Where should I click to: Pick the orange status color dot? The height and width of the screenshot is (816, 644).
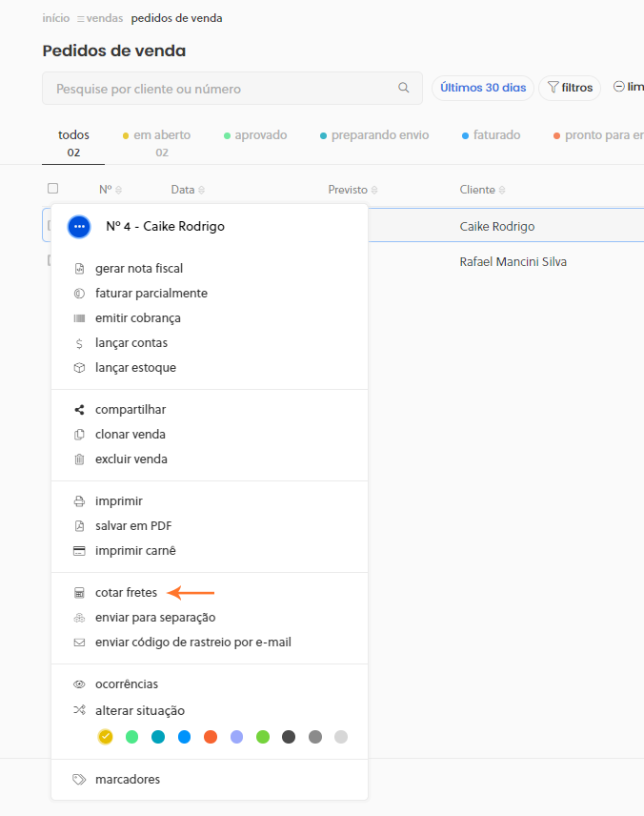(x=211, y=737)
